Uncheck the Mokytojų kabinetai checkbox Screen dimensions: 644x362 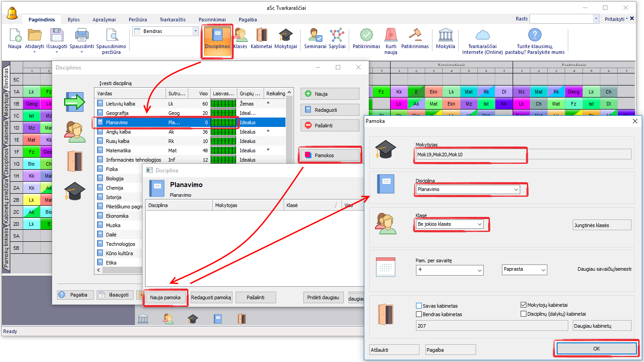click(x=524, y=305)
